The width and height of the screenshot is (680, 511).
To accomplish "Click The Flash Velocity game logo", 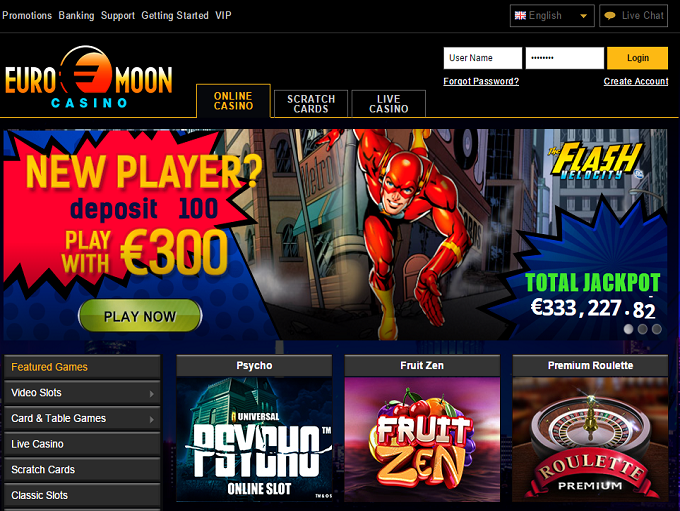I will point(595,161).
